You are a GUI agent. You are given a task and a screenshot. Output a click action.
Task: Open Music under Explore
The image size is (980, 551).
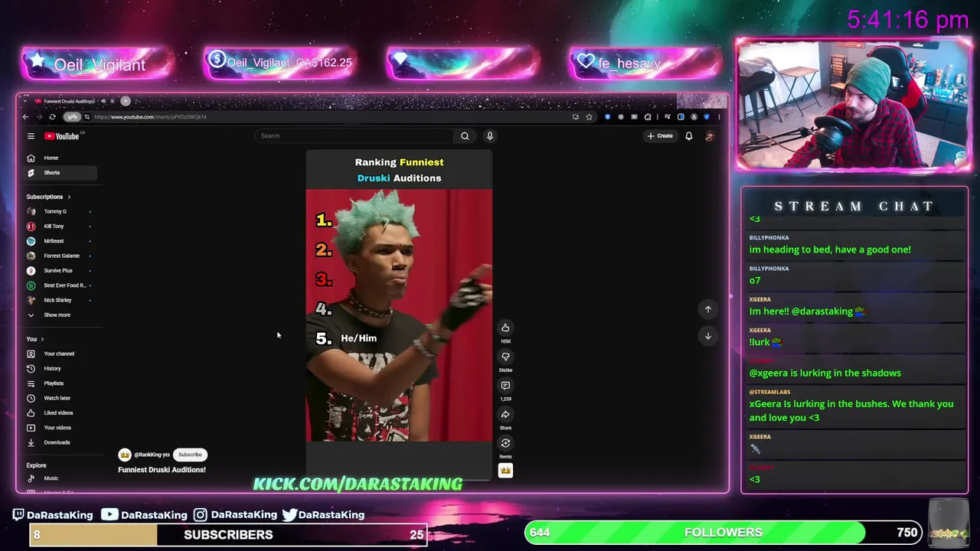coord(60,478)
